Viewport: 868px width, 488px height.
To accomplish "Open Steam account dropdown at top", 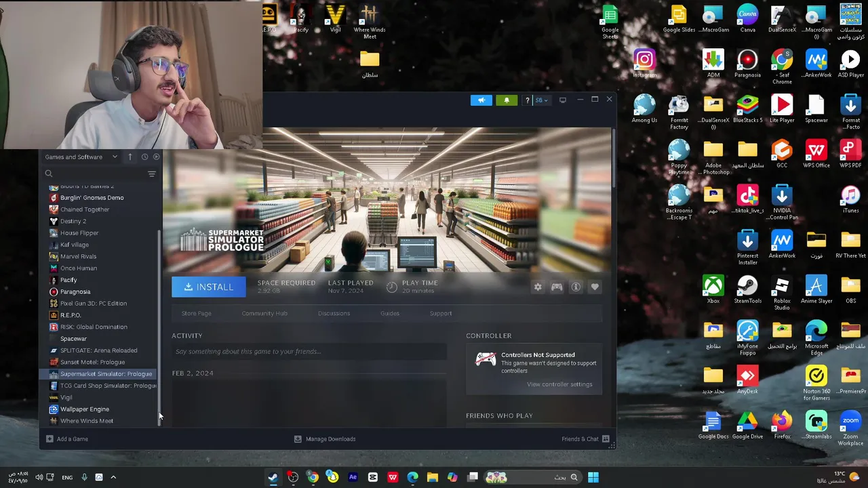I will click(x=542, y=100).
